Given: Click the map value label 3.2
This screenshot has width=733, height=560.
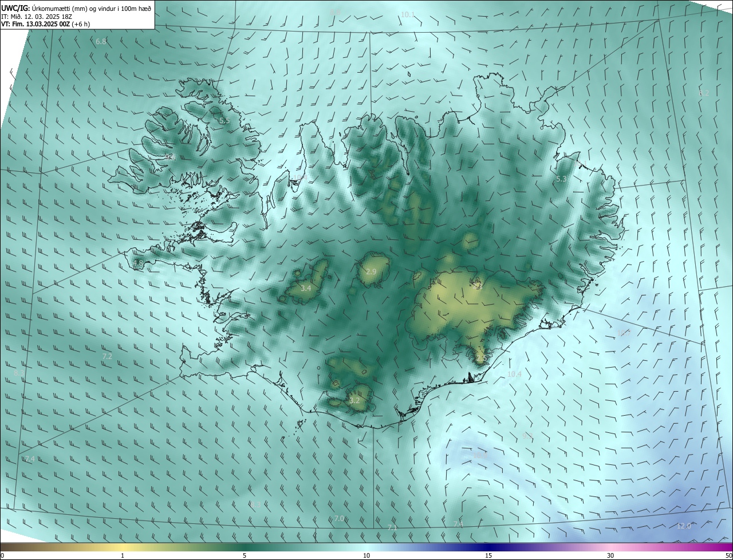Looking at the screenshot, I should click(x=354, y=400).
